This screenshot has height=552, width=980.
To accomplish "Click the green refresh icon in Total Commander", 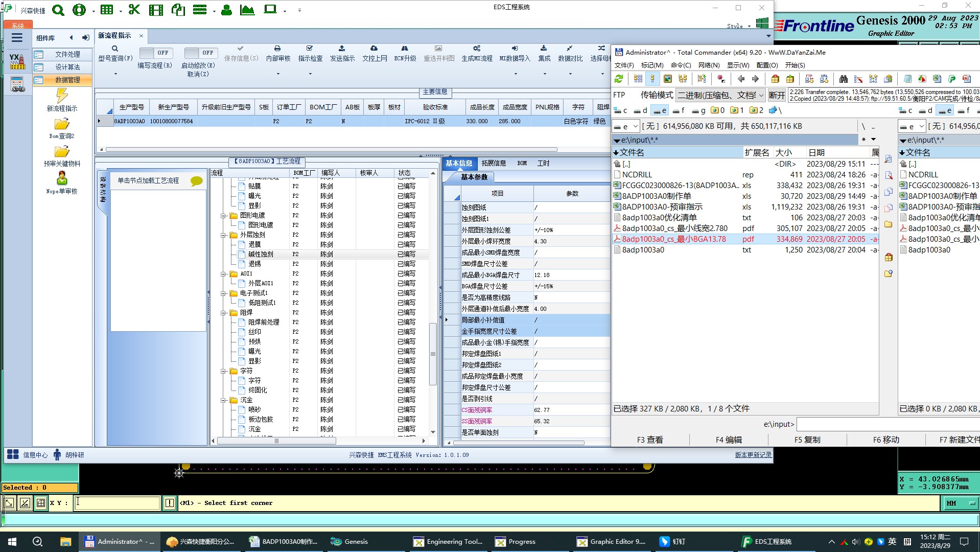I will click(x=619, y=79).
